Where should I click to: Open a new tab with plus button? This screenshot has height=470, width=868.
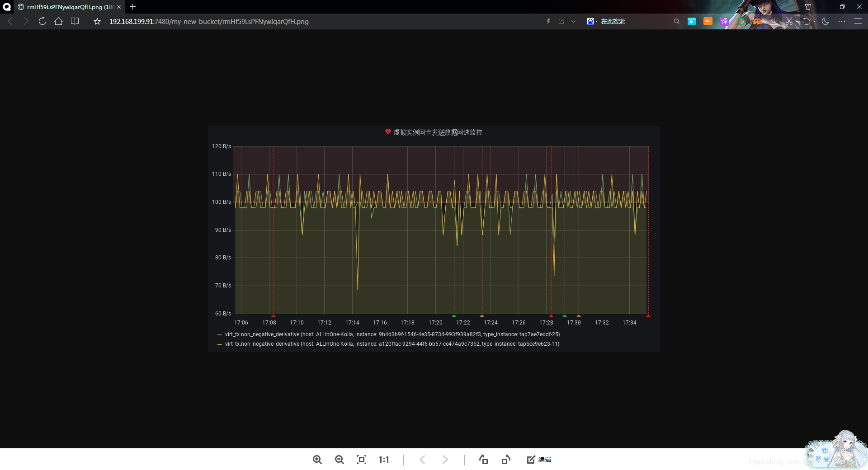click(132, 7)
